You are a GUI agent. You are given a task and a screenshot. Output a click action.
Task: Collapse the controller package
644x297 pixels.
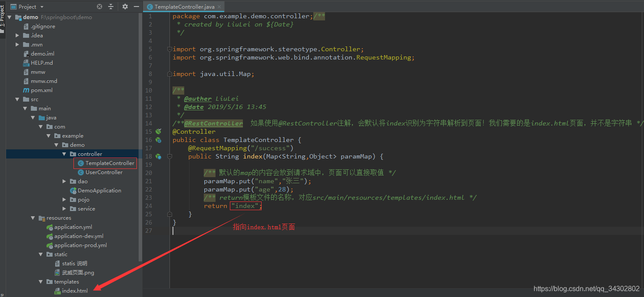64,154
